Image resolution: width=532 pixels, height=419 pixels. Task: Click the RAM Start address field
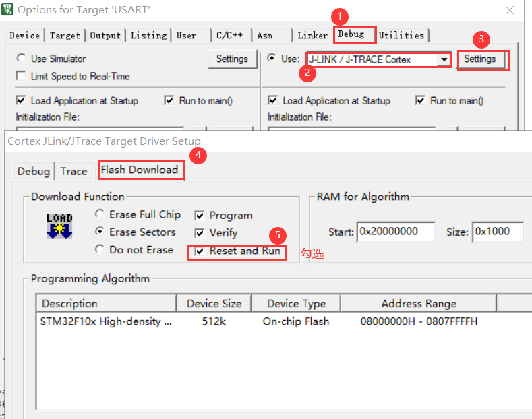396,232
